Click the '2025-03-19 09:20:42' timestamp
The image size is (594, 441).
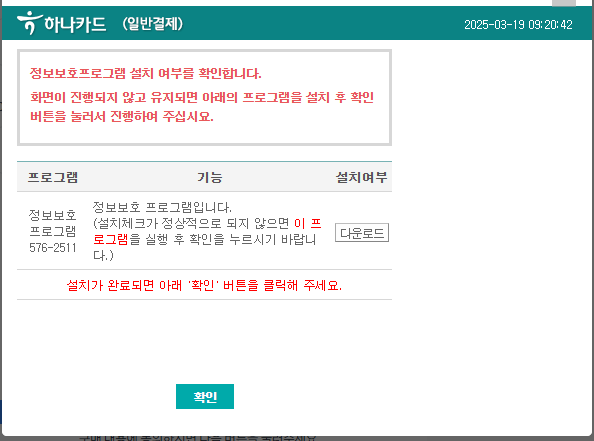(518, 25)
